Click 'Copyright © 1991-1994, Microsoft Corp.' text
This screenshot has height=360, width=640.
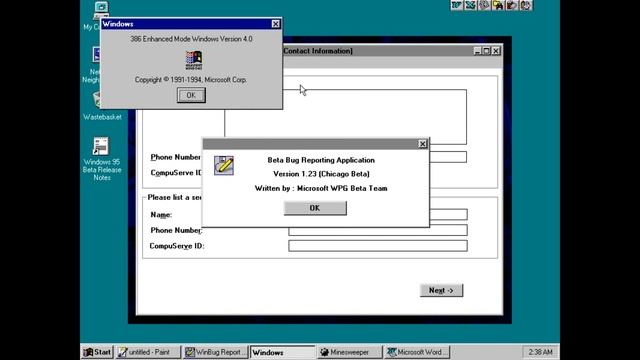point(191,80)
